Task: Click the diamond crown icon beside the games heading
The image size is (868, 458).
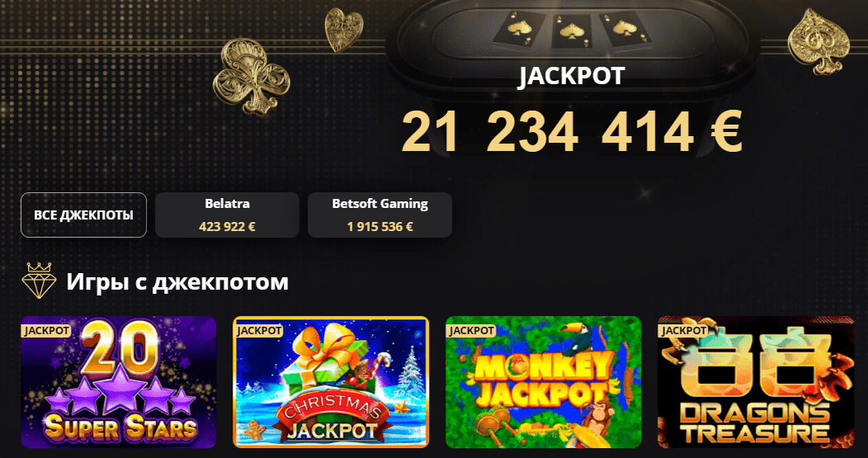Action: pyautogui.click(x=40, y=281)
